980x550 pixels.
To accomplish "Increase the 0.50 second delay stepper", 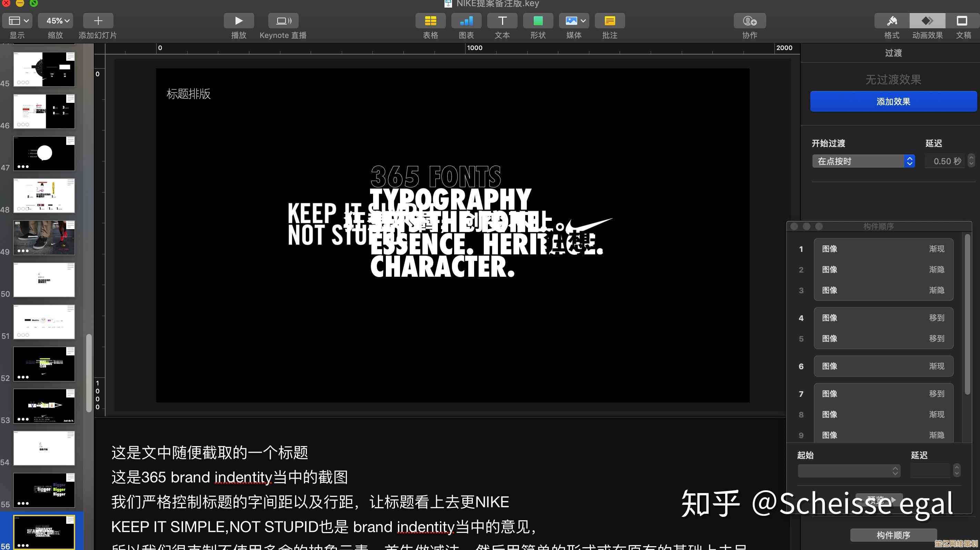I will point(971,158).
